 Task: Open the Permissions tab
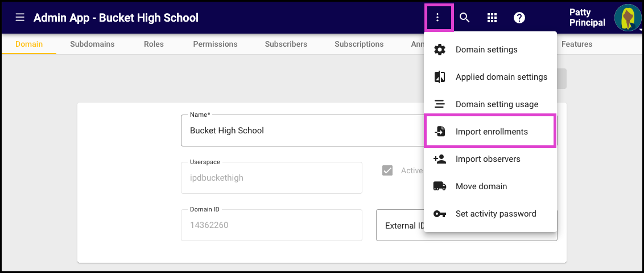(215, 44)
